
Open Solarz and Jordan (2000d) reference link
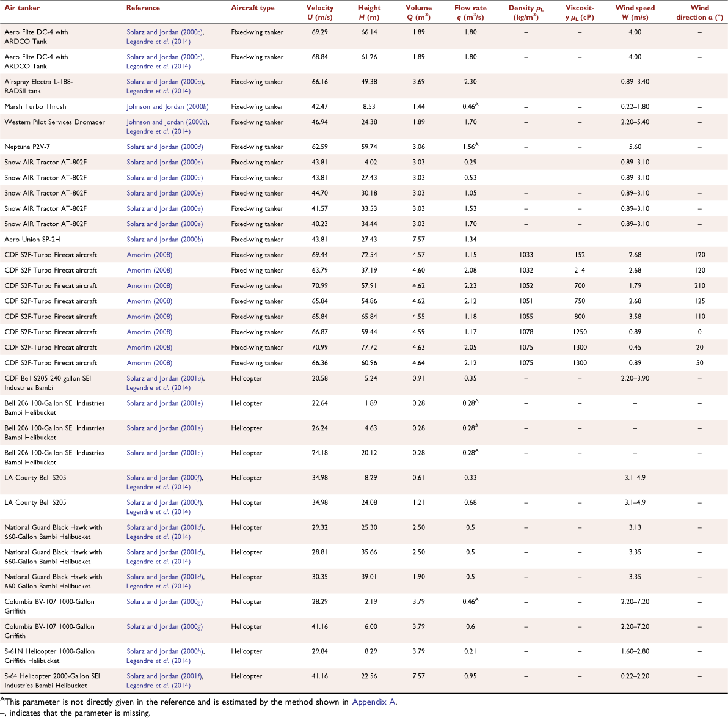(x=165, y=147)
